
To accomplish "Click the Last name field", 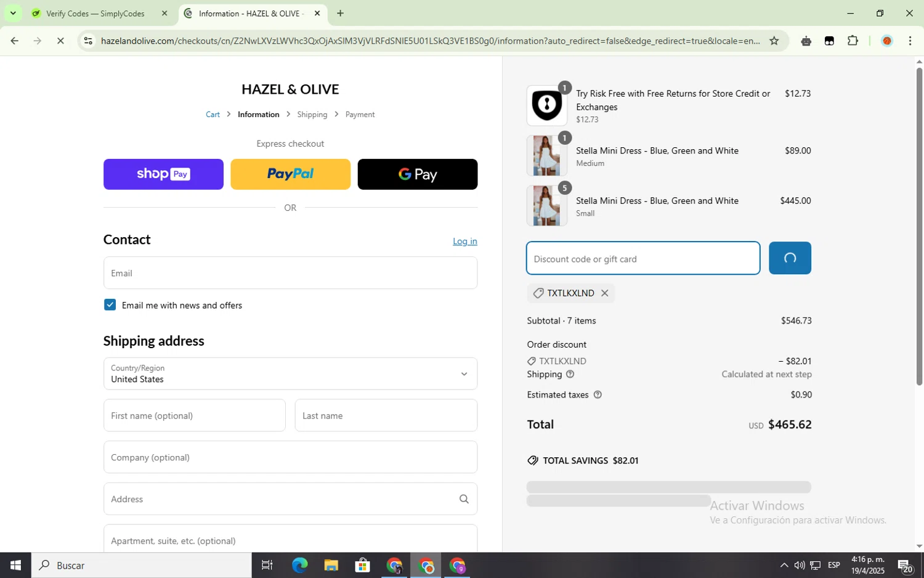I will pyautogui.click(x=386, y=415).
